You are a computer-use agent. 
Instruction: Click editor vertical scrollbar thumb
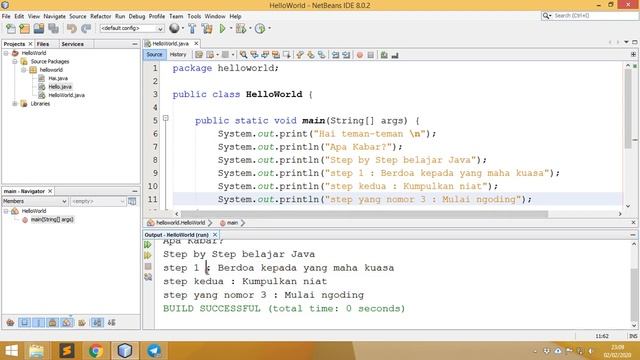tap(628, 109)
